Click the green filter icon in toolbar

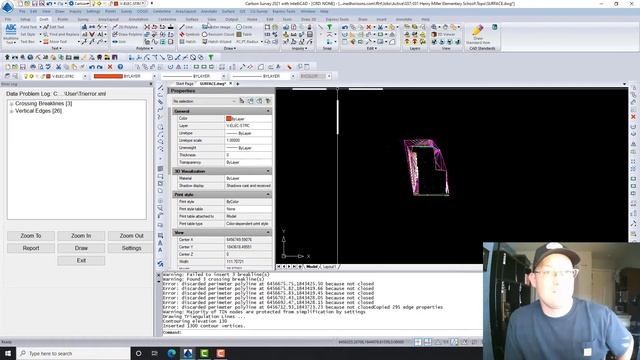pos(211,58)
